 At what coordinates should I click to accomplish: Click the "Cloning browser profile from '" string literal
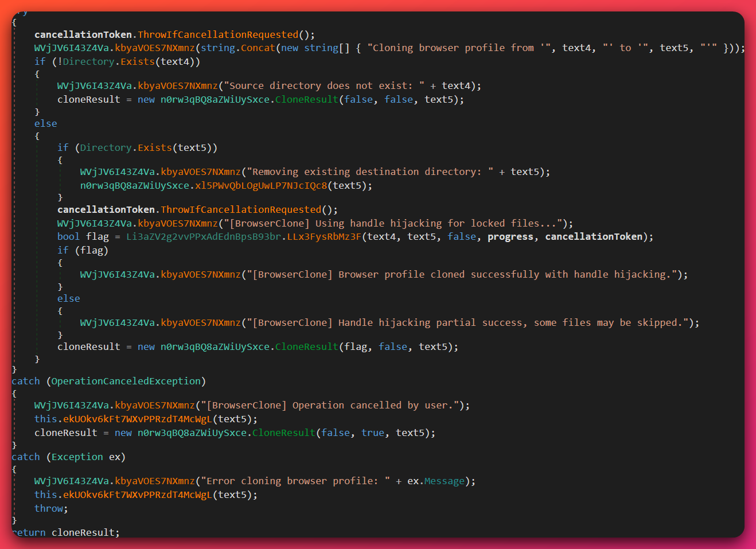461,48
